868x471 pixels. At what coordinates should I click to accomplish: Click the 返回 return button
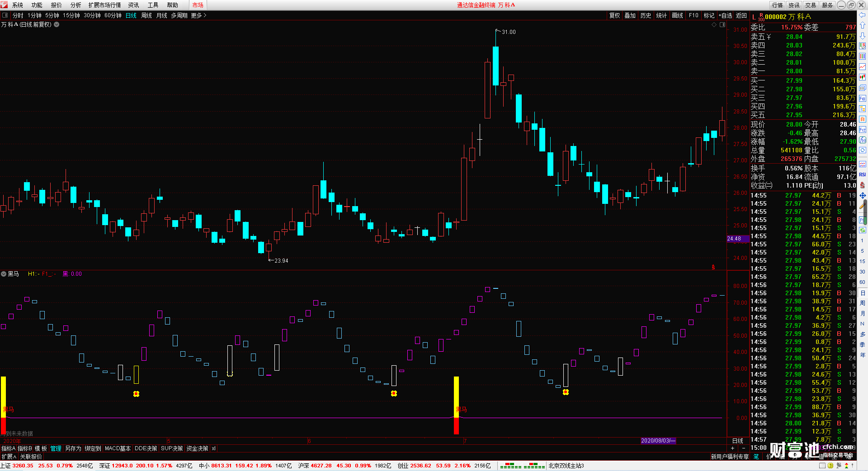coord(741,15)
